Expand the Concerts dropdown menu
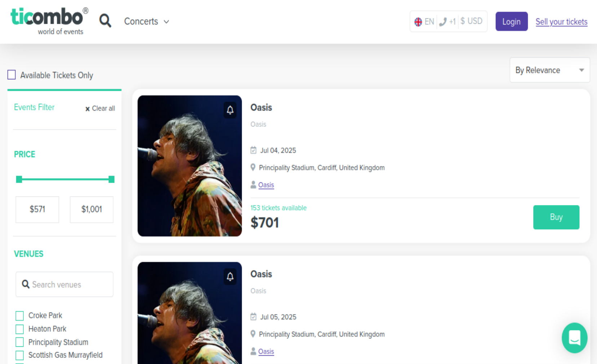Screen dimensions: 597x364 [x=146, y=22]
